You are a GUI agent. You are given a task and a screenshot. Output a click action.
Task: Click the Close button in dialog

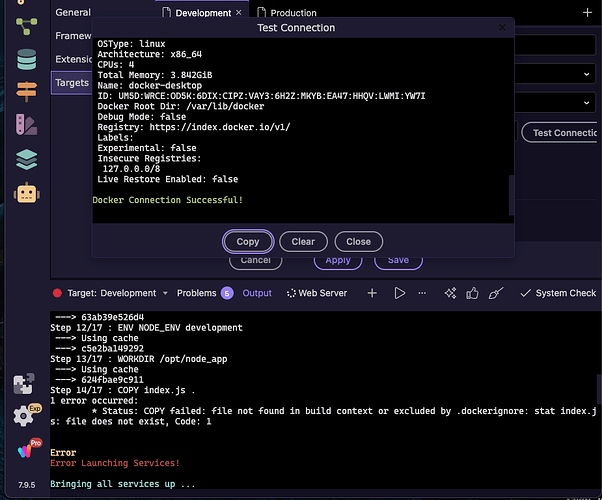pos(359,242)
